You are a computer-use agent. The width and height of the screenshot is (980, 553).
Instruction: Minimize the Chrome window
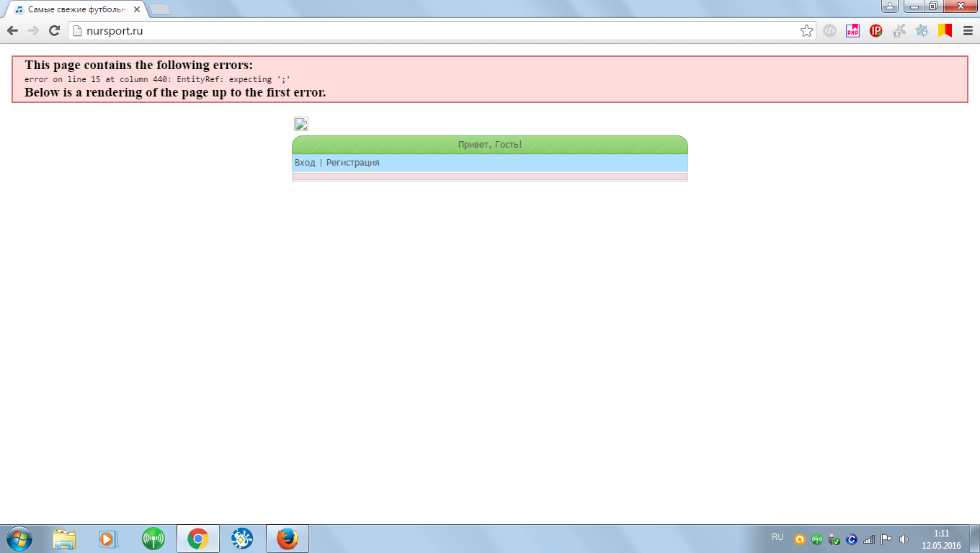[914, 6]
